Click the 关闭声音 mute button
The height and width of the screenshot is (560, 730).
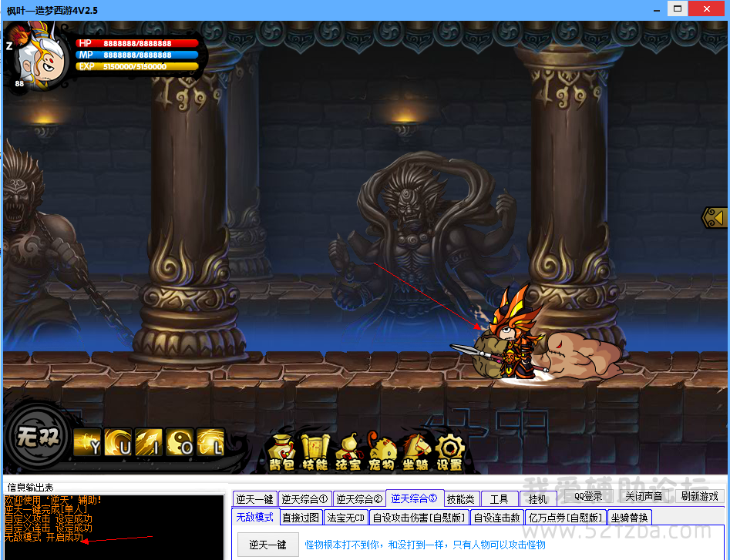click(644, 496)
